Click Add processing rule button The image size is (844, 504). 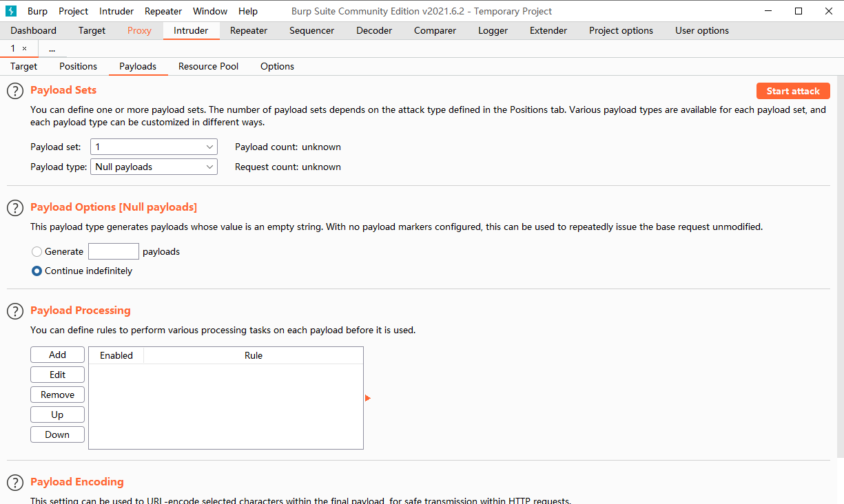click(x=57, y=355)
